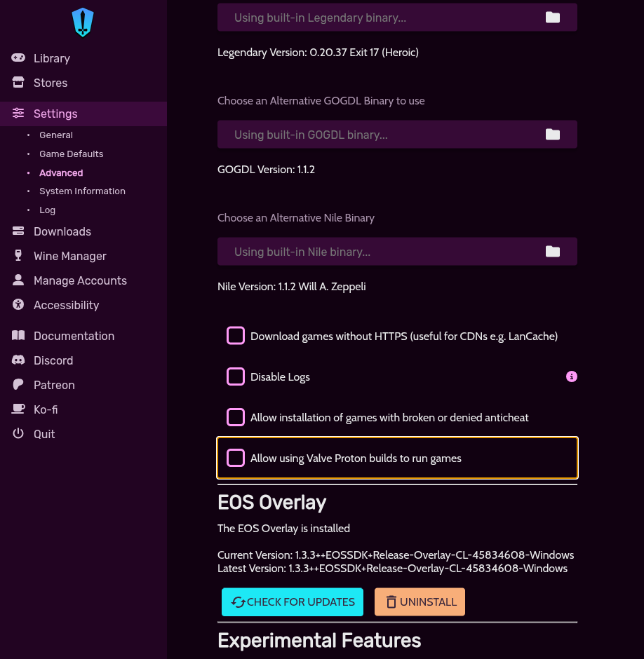
Task: Uninstall the EOS Overlay
Action: click(420, 602)
